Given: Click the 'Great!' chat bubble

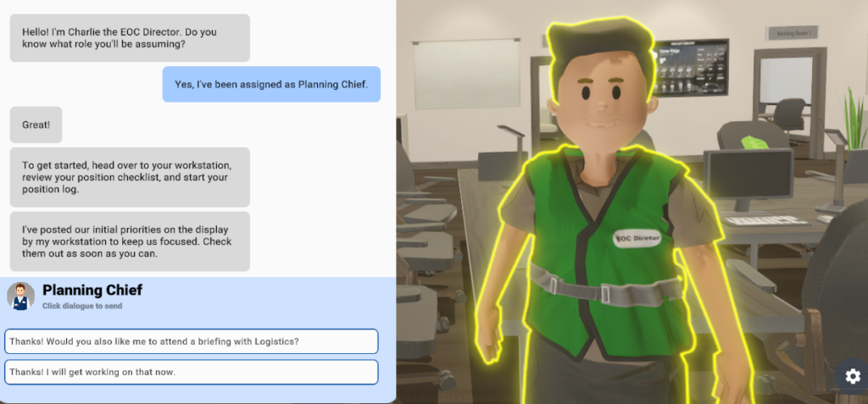Looking at the screenshot, I should click(x=36, y=125).
